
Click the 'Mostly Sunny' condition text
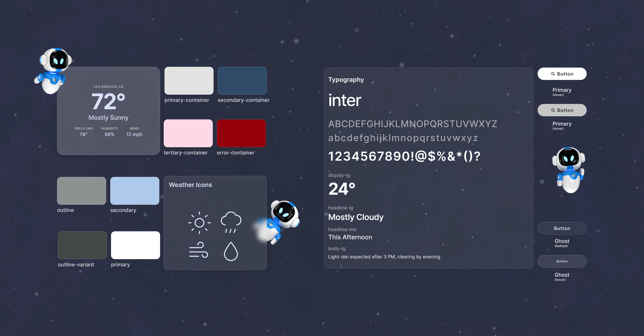click(x=108, y=118)
